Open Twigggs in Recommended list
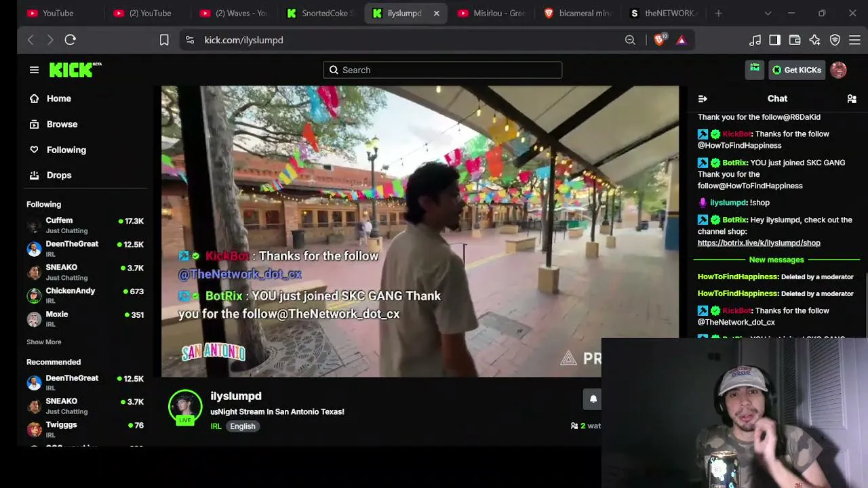Viewport: 868px width, 488px height. click(85, 430)
